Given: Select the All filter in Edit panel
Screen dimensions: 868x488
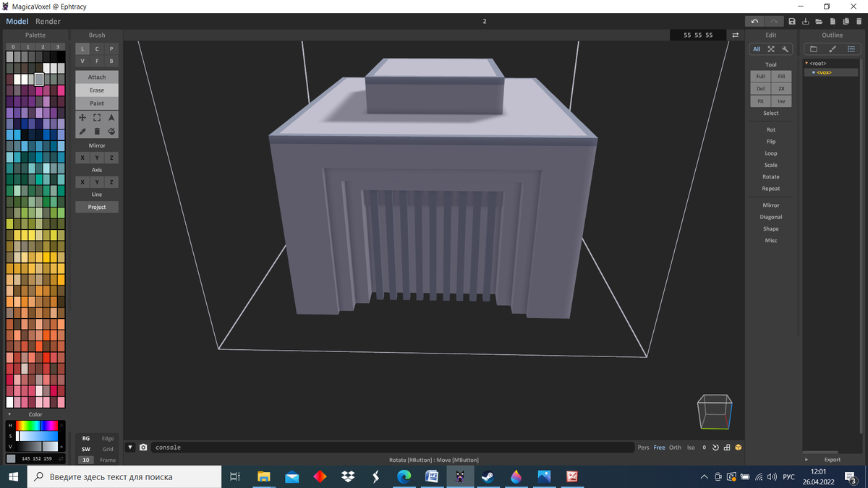Looking at the screenshot, I should 757,49.
